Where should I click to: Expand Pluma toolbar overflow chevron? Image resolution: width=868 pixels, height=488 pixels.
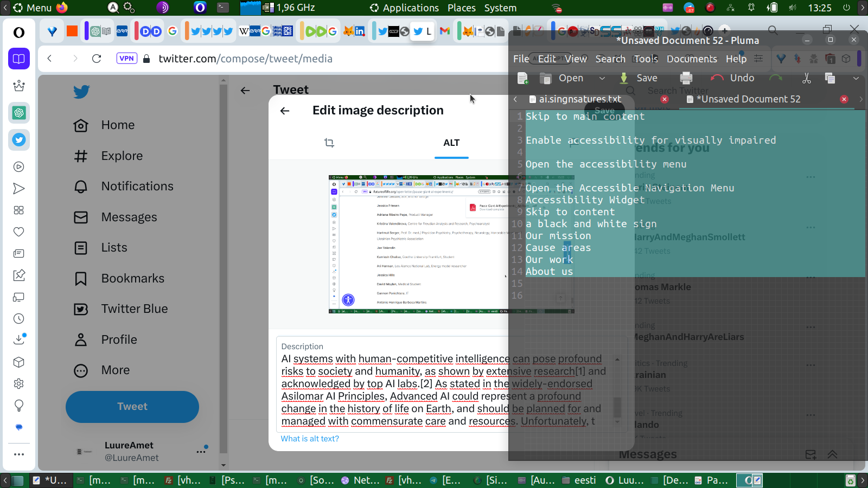[x=856, y=78]
